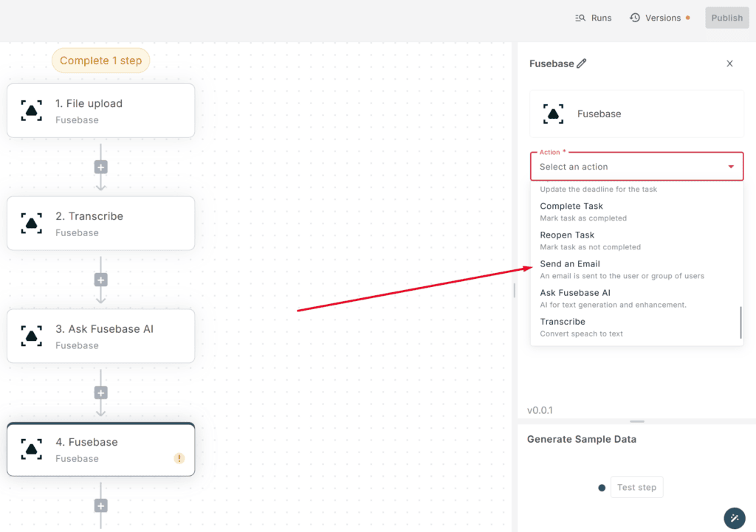Click the Publish button
Image resolution: width=756 pixels, height=532 pixels.
[x=726, y=18]
